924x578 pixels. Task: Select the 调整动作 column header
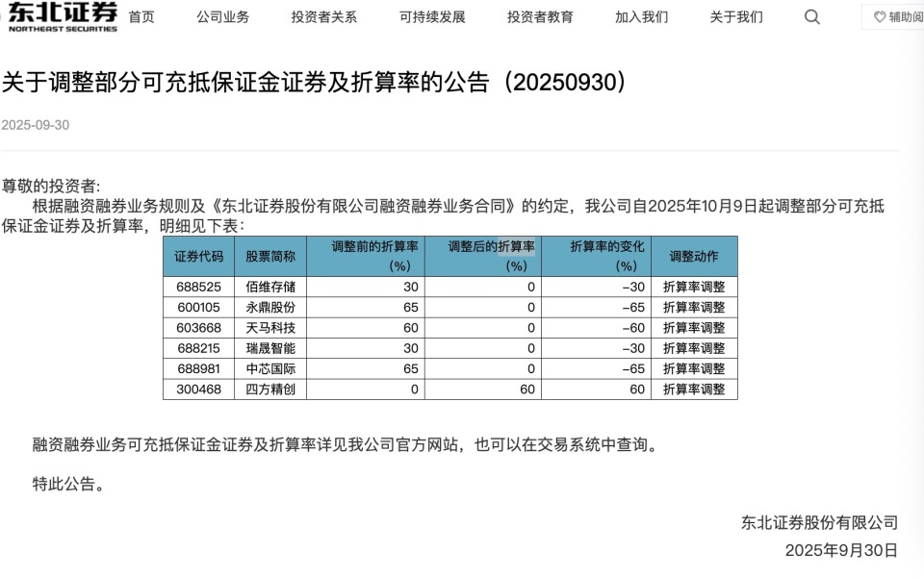coord(694,255)
